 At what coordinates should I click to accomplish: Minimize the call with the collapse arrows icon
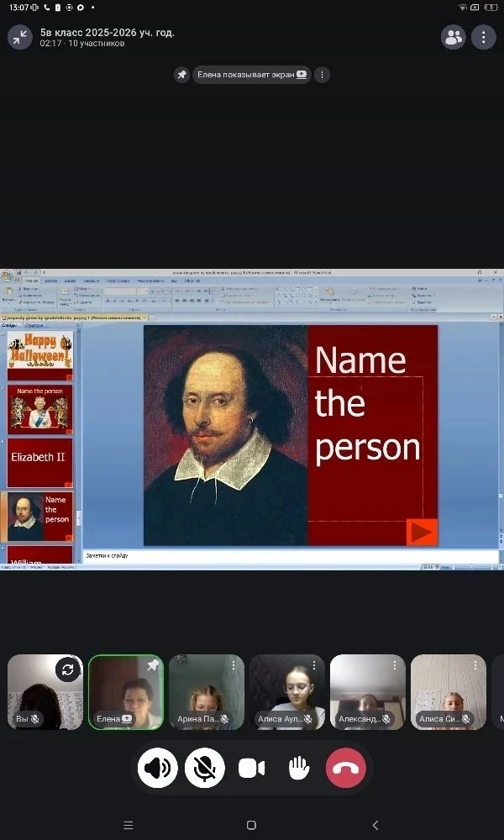19,37
